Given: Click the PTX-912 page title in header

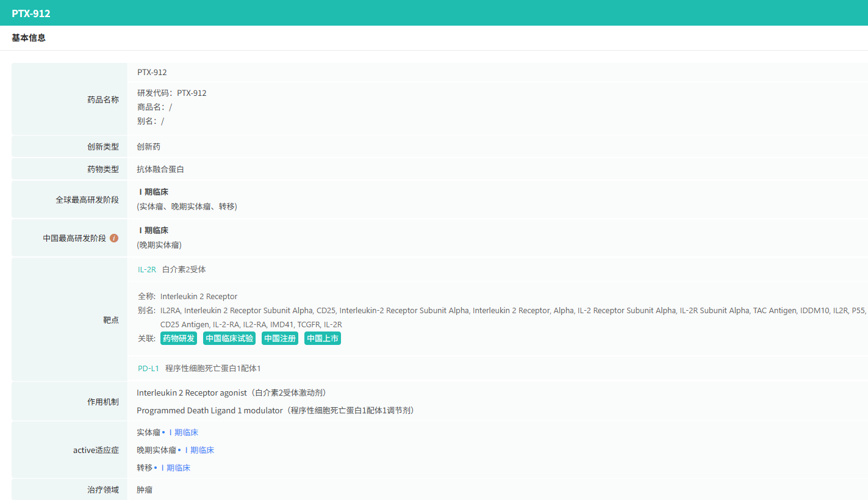Looking at the screenshot, I should pyautogui.click(x=31, y=13).
